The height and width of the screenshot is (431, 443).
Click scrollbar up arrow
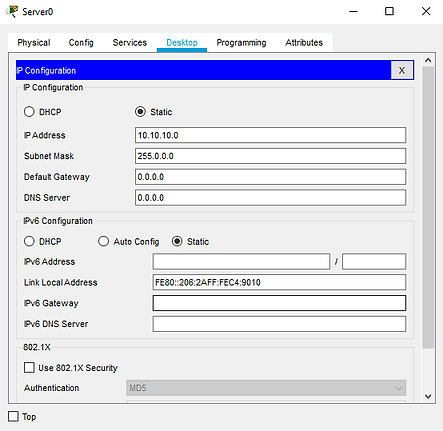pos(428,60)
